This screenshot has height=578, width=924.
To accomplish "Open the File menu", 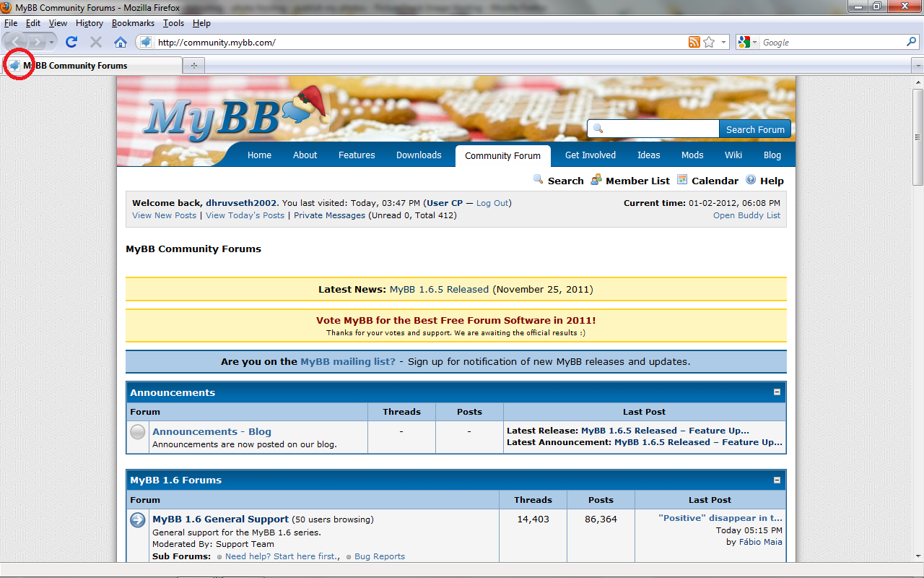I will (x=11, y=23).
